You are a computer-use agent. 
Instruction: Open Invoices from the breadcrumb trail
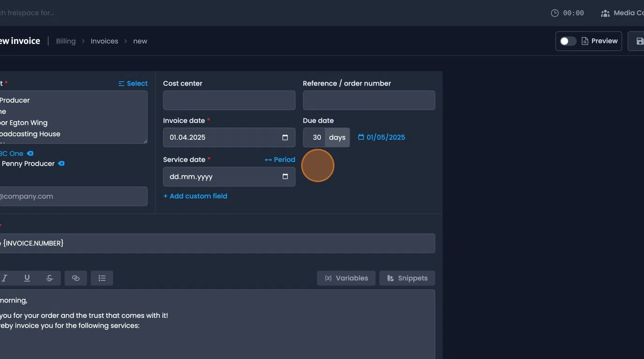pos(104,41)
